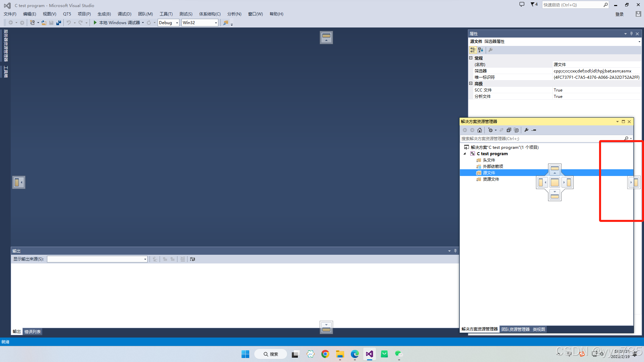Click the Home icon in Solution Explorer
The width and height of the screenshot is (644, 362).
(x=480, y=130)
